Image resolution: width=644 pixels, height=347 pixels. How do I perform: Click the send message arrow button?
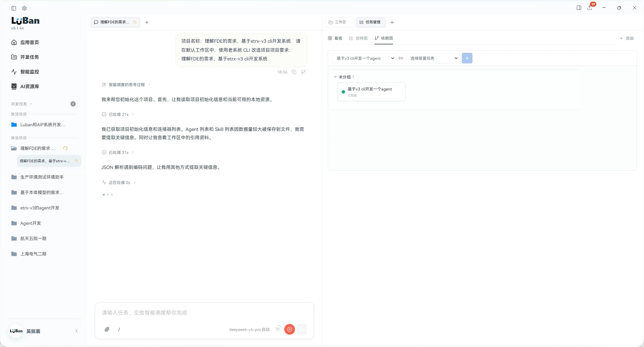[x=302, y=329]
